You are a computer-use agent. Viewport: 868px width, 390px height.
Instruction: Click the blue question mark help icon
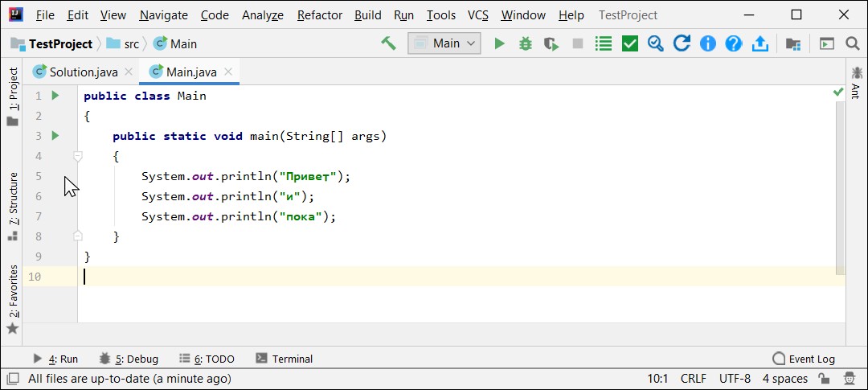(x=734, y=43)
